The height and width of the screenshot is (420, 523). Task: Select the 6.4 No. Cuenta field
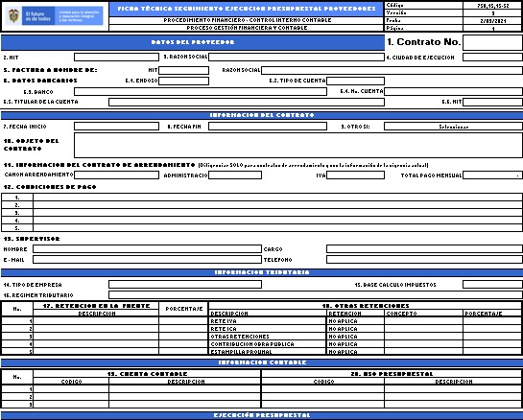[x=453, y=91]
